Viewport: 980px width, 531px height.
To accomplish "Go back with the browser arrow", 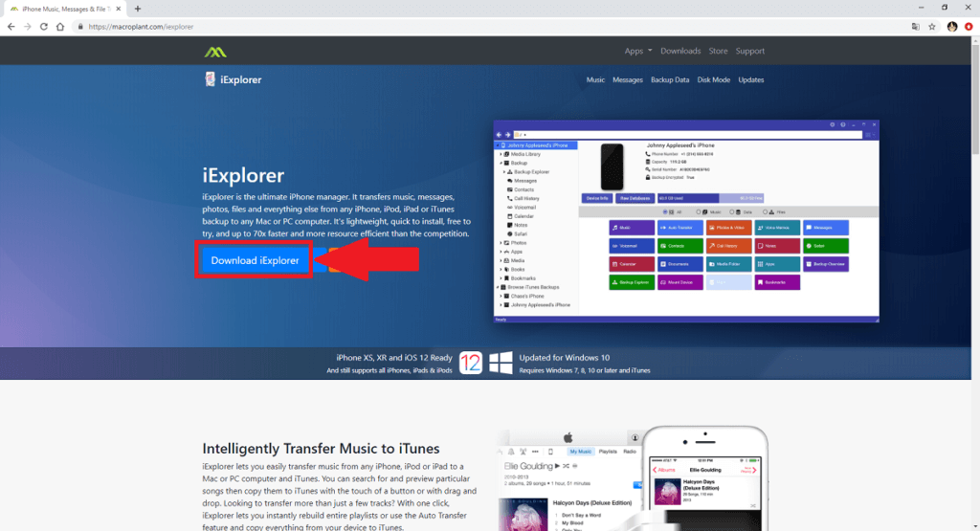I will pos(11,27).
